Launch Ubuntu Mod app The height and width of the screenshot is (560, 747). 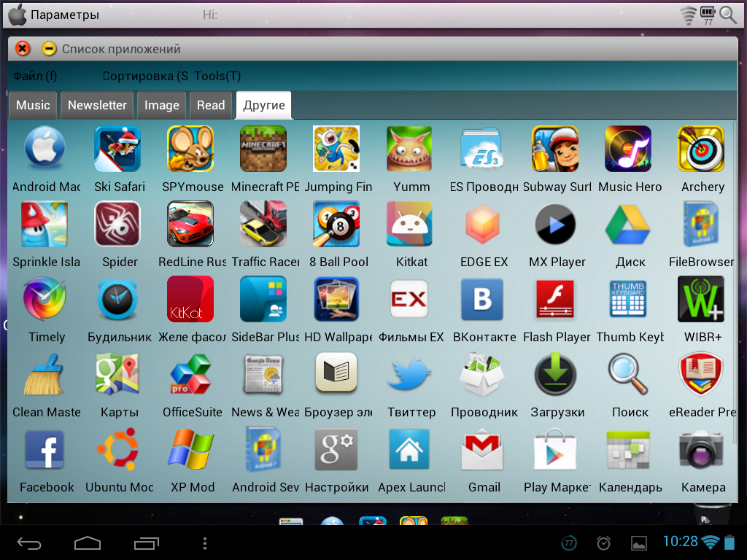[x=117, y=449]
